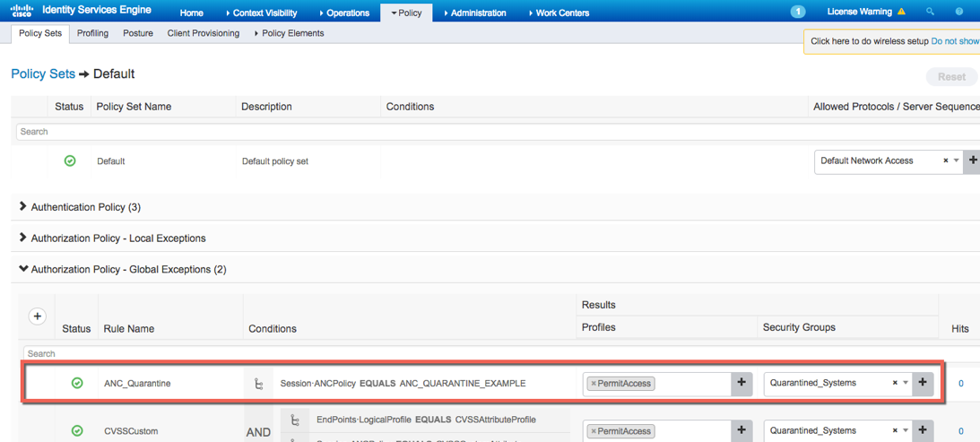
Task: Open the Work Centers menu
Action: tap(559, 13)
